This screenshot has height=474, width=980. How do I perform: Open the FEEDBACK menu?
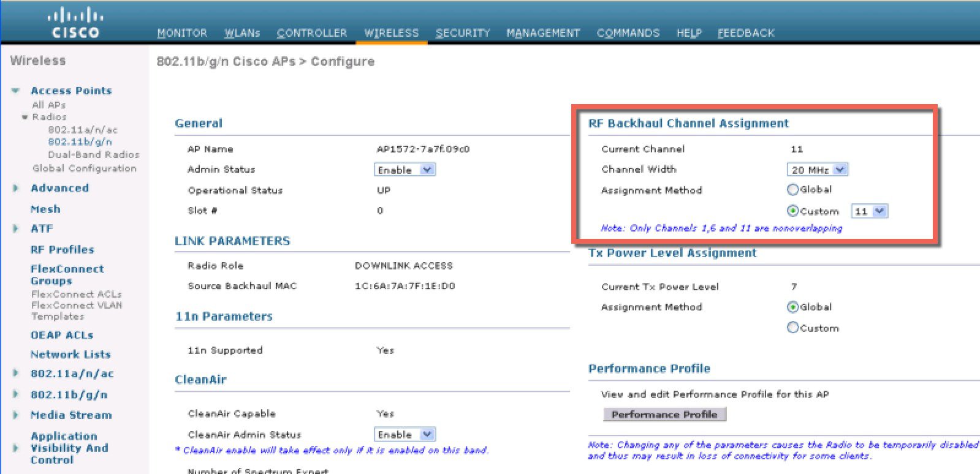(x=746, y=33)
